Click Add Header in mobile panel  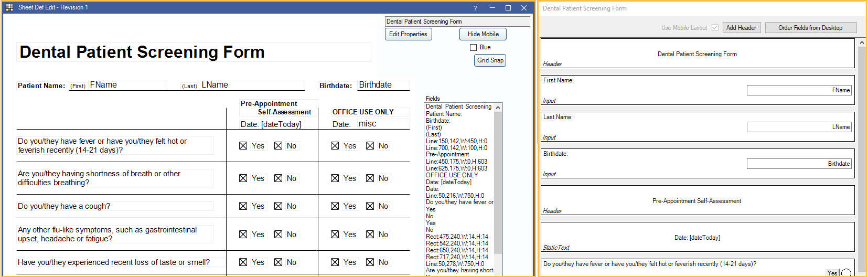click(x=741, y=28)
